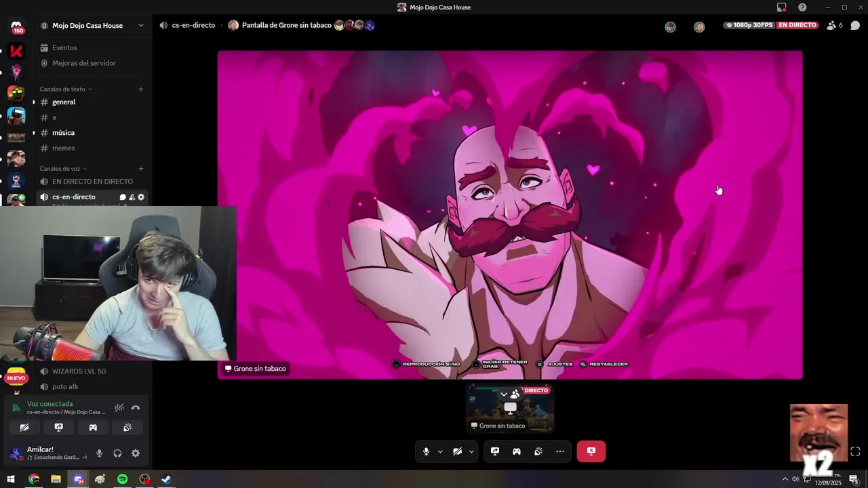Open the voice channel chat bubble icon
The width and height of the screenshot is (868, 488).
tap(855, 25)
